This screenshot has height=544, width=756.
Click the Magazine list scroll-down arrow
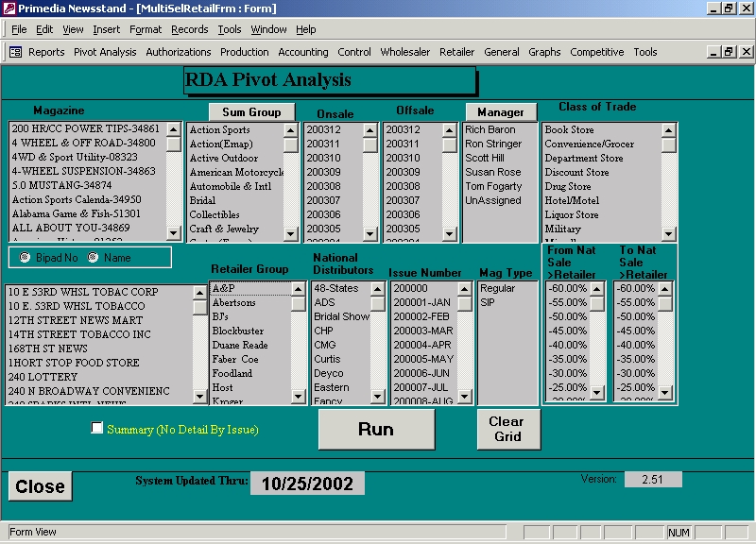point(173,232)
